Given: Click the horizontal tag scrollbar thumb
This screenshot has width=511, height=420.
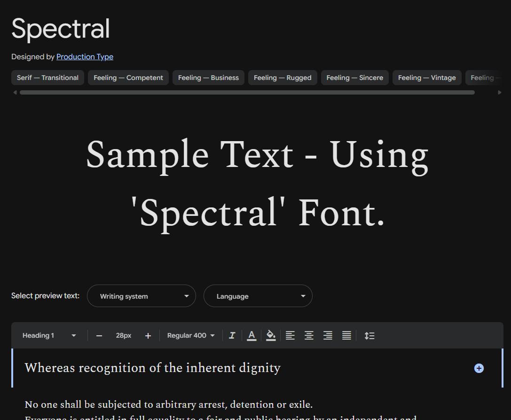Looking at the screenshot, I should 247,92.
